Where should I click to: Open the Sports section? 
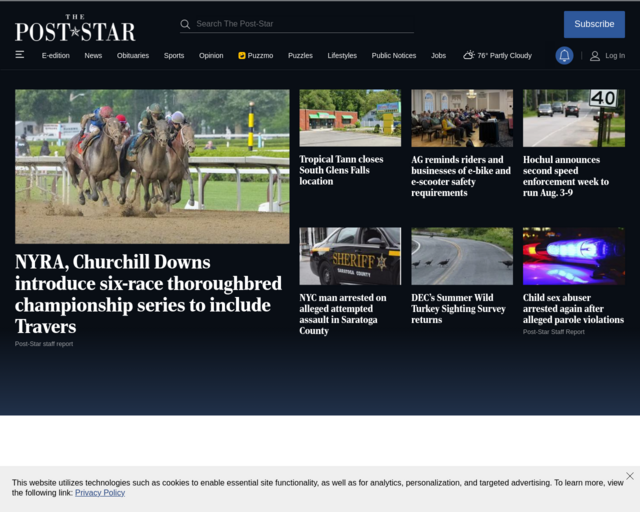point(174,56)
